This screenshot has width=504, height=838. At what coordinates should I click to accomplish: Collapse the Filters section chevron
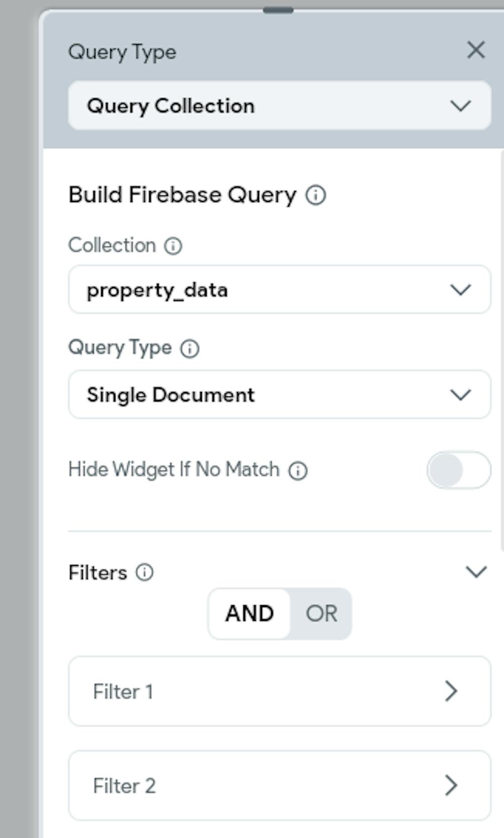pos(476,572)
